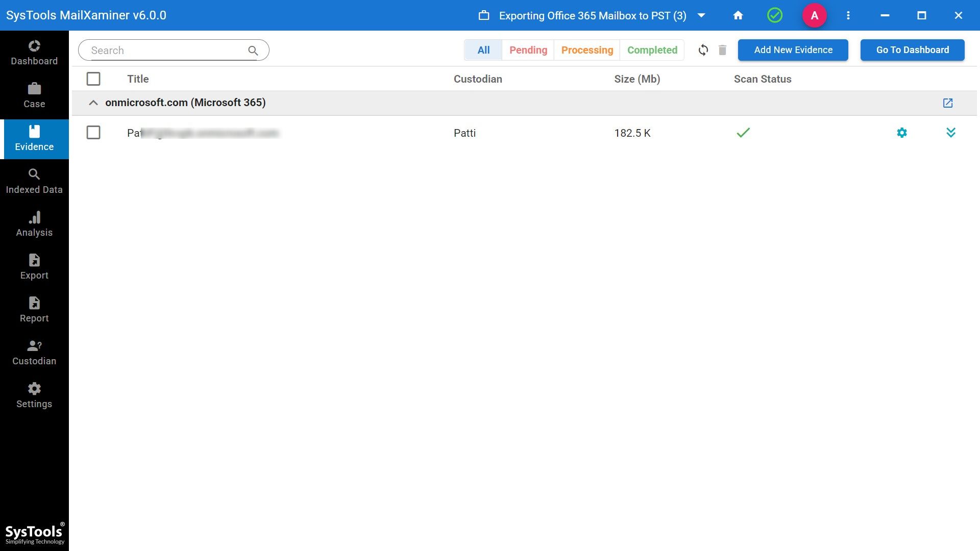The width and height of the screenshot is (980, 551).
Task: Toggle the select-all checkbox in header
Action: tap(93, 79)
